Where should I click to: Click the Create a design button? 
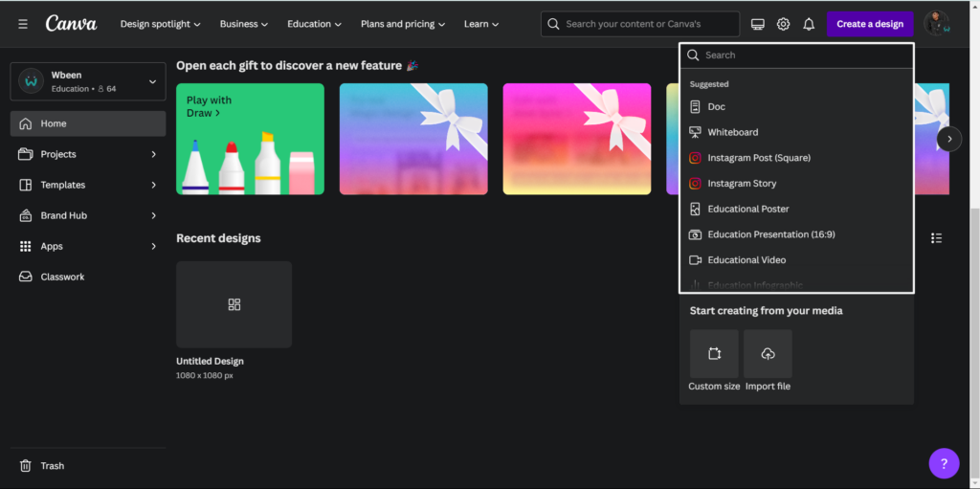[x=870, y=24]
